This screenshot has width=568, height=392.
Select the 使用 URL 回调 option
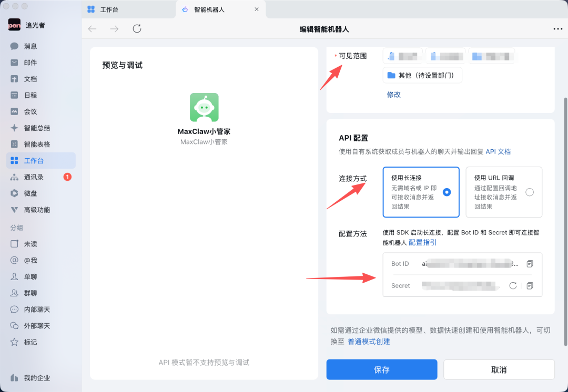[503, 192]
